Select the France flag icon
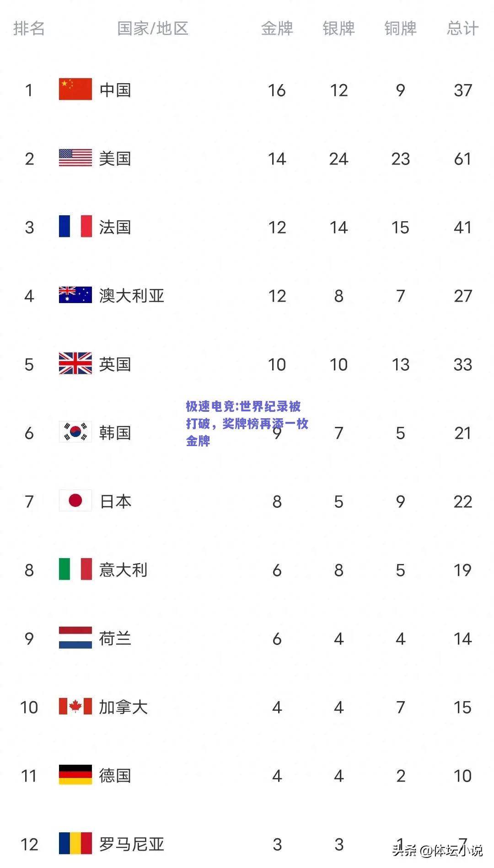 coord(75,226)
